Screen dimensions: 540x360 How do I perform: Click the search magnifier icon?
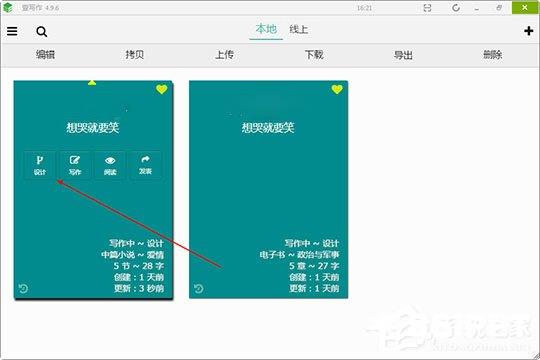(x=42, y=32)
